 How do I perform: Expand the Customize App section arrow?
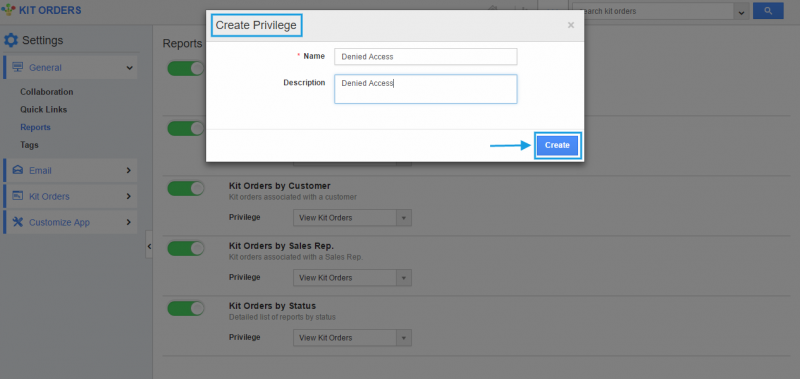coord(129,222)
